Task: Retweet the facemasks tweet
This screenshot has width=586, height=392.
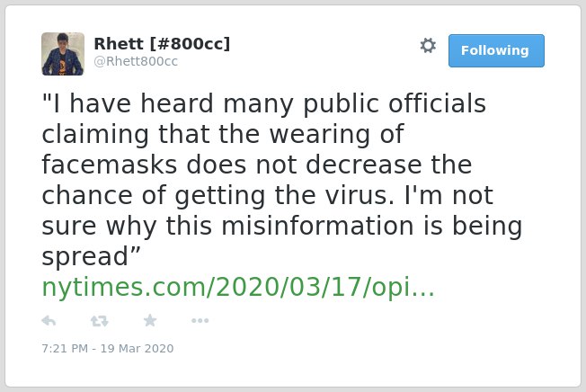Action: (100, 321)
